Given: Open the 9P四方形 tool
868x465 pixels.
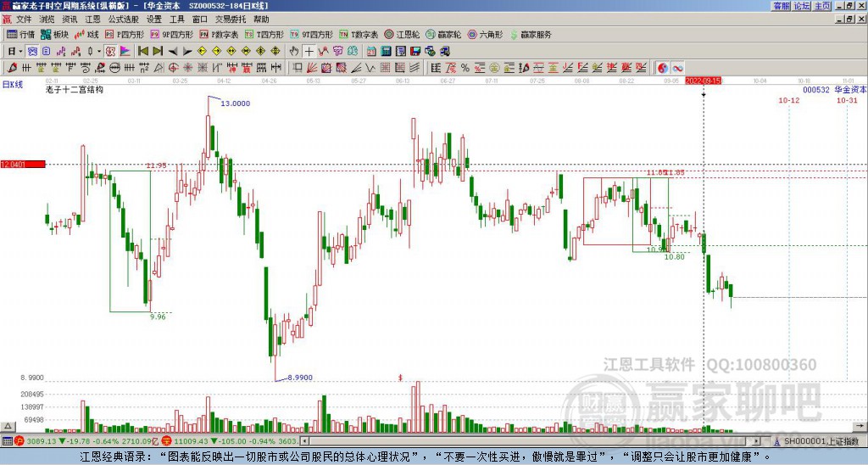Looking at the screenshot, I should pyautogui.click(x=172, y=34).
